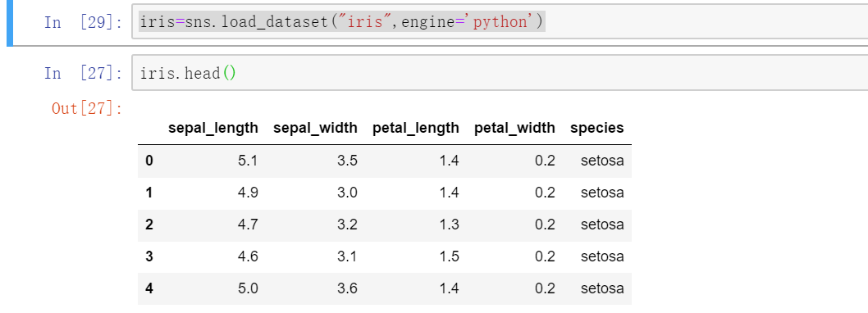Click row index 4 in the table

click(149, 288)
